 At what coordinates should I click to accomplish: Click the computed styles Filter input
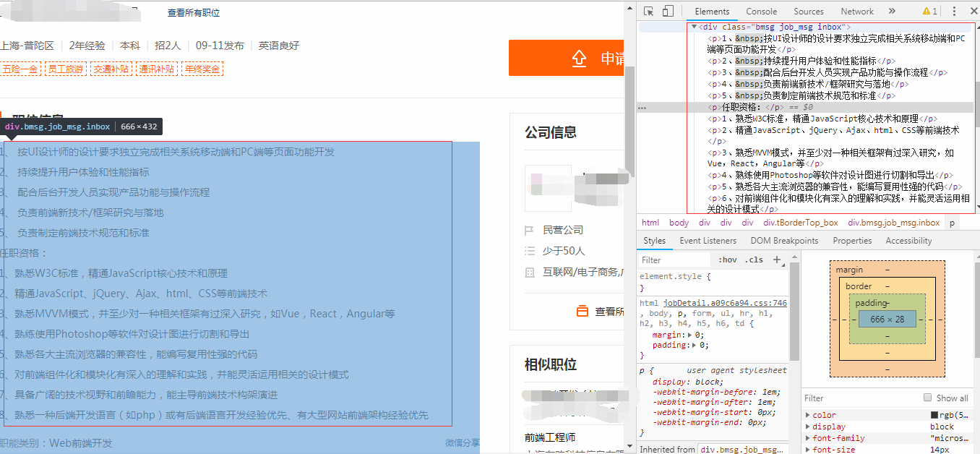coord(860,398)
